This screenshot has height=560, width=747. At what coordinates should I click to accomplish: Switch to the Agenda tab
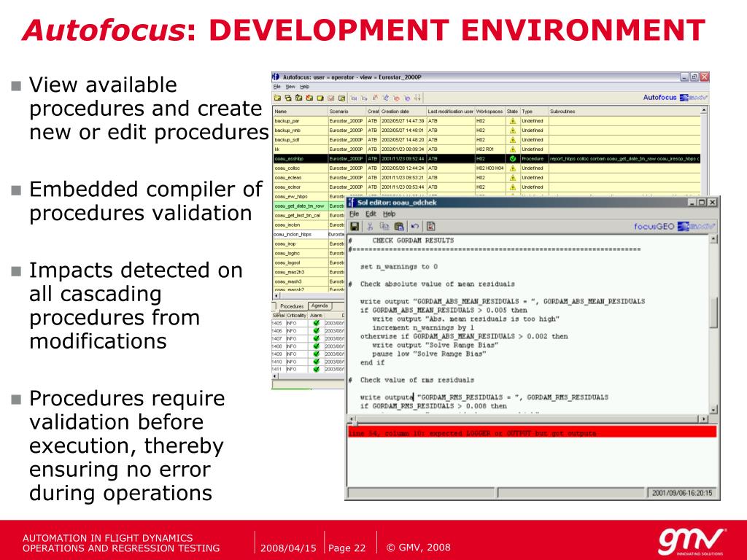(x=320, y=306)
